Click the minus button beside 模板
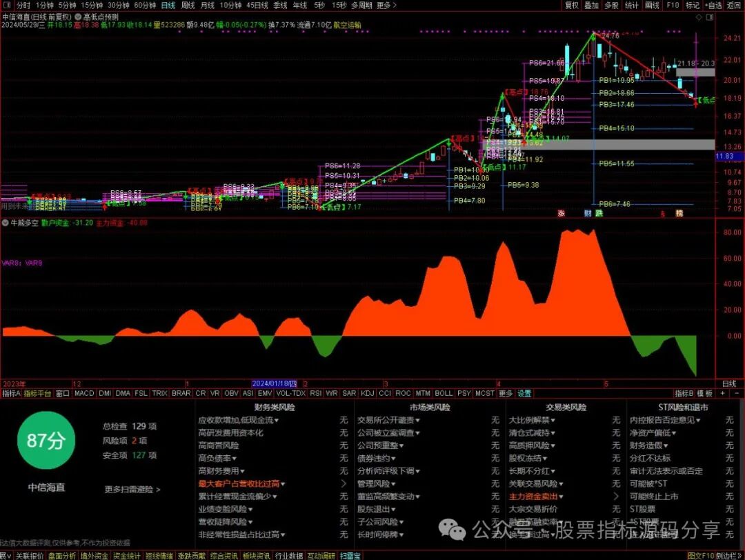This screenshot has width=745, height=560. [737, 393]
